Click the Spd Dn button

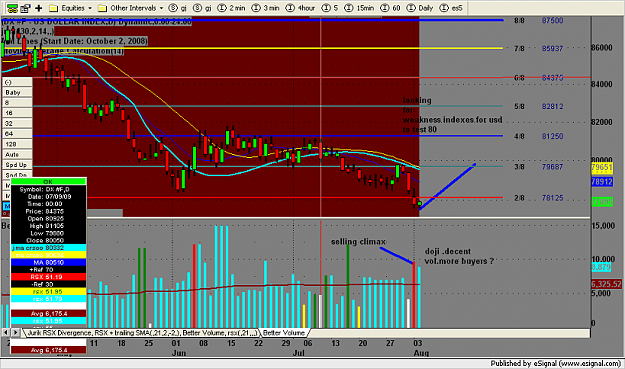click(x=17, y=175)
